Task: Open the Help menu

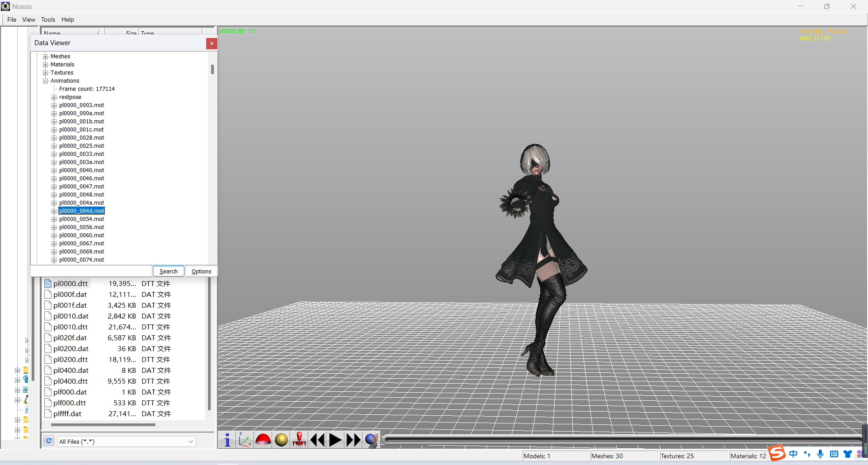Action: pos(68,19)
